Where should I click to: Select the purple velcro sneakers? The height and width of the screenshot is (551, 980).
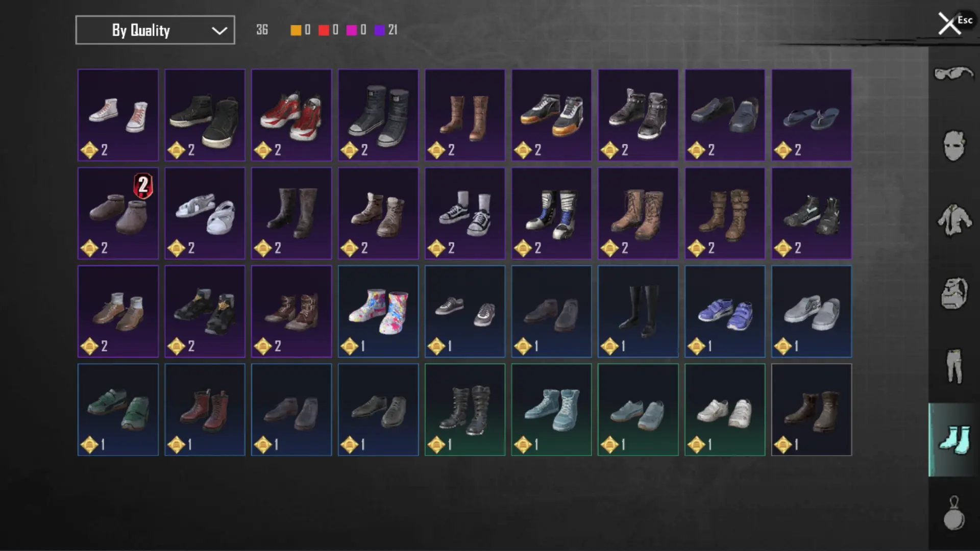point(725,311)
